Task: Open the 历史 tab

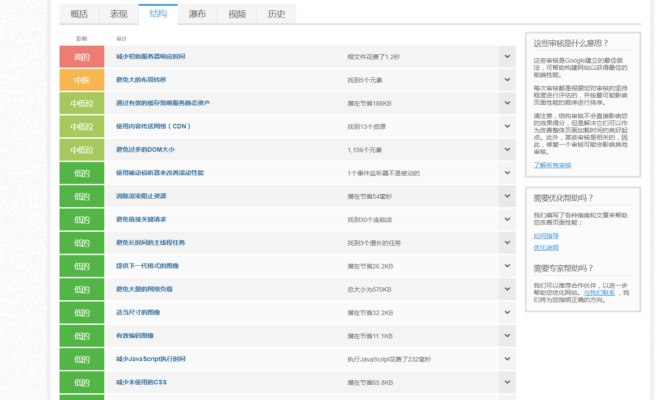Action: tap(276, 14)
